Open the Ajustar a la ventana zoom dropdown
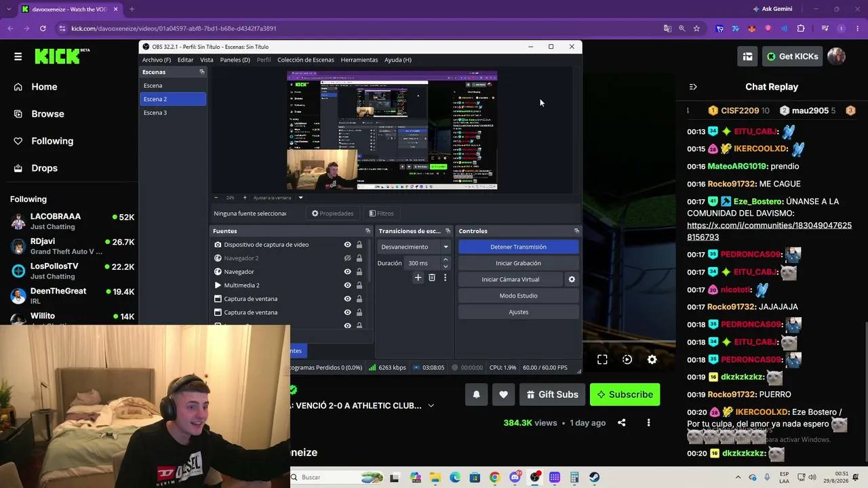 [x=278, y=198]
